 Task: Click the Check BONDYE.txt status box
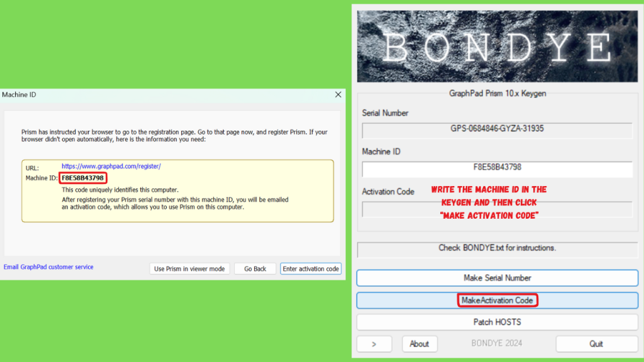tap(497, 250)
